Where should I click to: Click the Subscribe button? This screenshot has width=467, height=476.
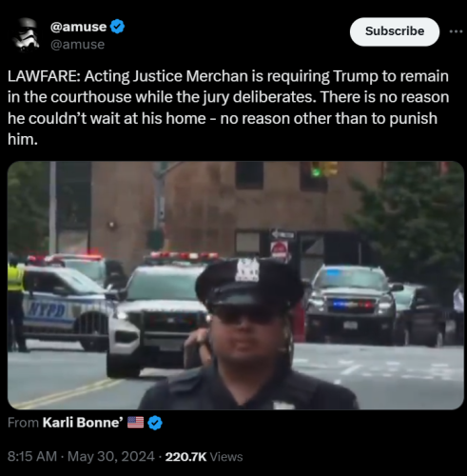tap(395, 31)
